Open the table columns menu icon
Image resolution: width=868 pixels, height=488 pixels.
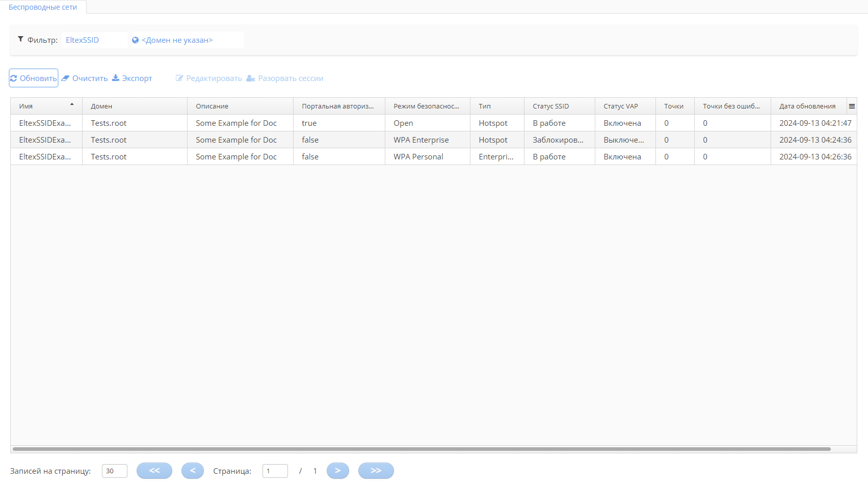(852, 106)
